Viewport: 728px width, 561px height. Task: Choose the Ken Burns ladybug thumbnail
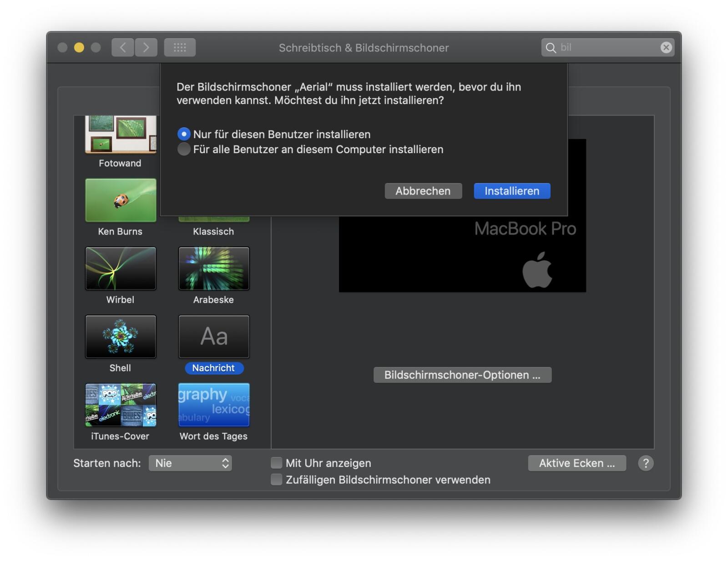click(121, 200)
